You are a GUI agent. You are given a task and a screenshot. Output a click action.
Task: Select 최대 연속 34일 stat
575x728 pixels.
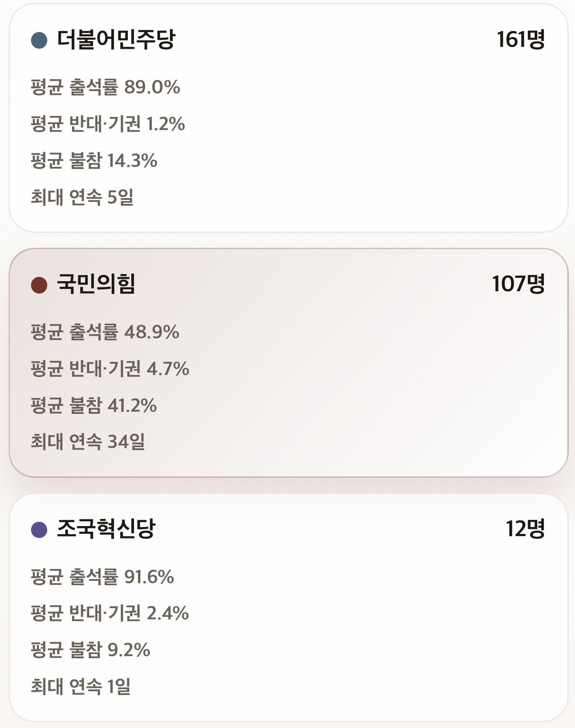88,442
